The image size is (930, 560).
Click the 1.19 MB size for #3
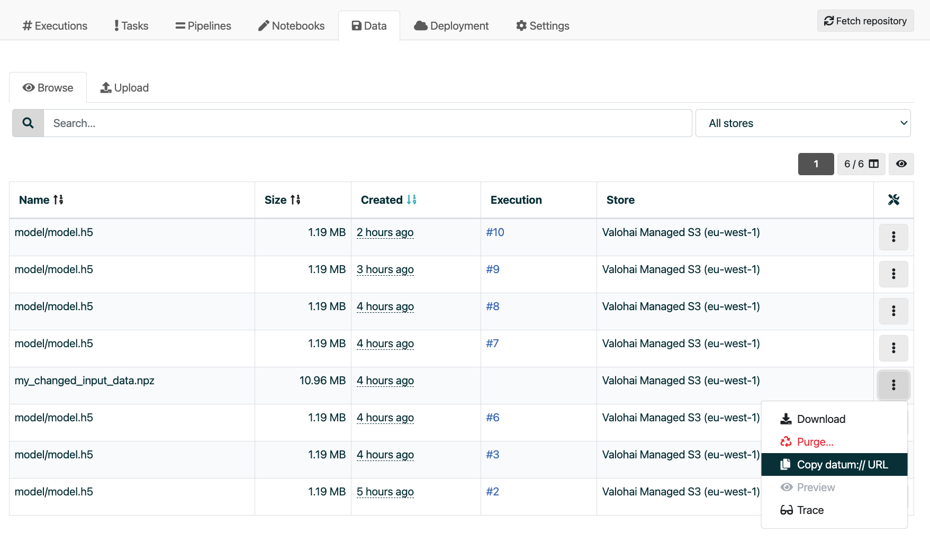(x=327, y=455)
